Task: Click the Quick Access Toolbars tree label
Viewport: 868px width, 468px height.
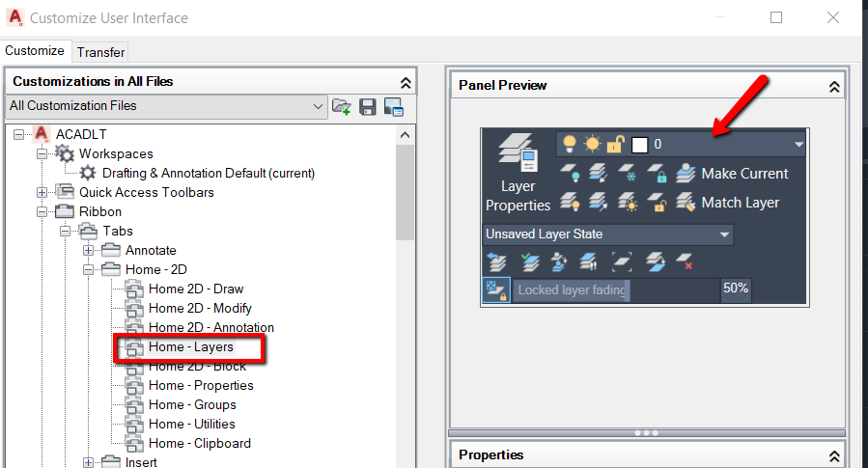Action: pos(146,193)
